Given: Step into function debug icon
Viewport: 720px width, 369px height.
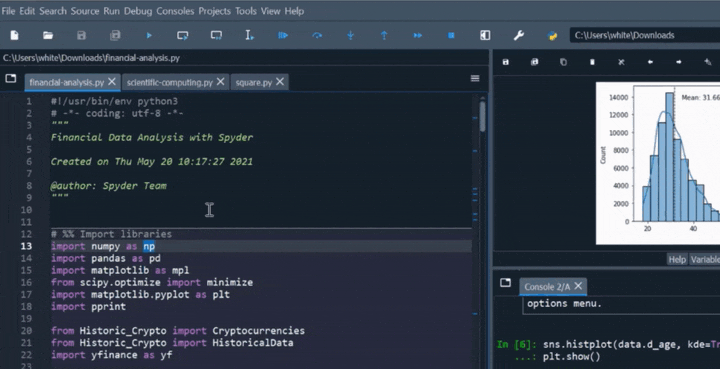Looking at the screenshot, I should 350,35.
